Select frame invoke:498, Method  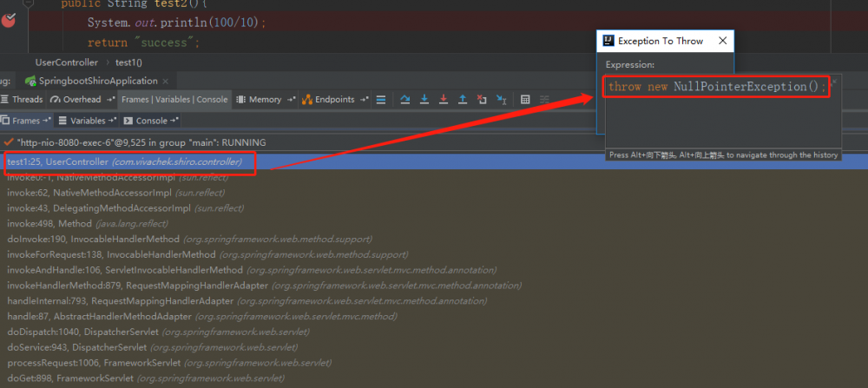[x=434, y=224]
